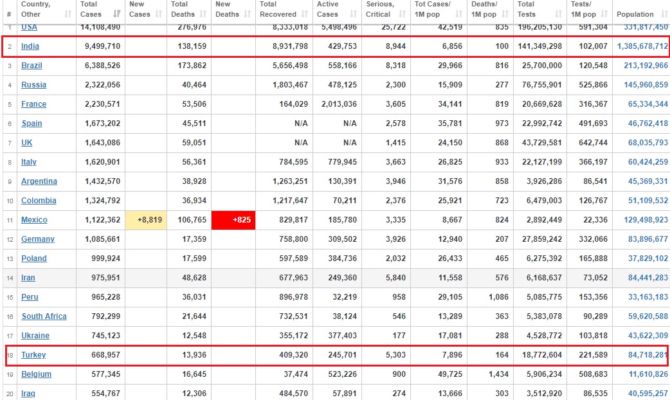
Task: Open the Brazil country link
Action: pos(32,65)
